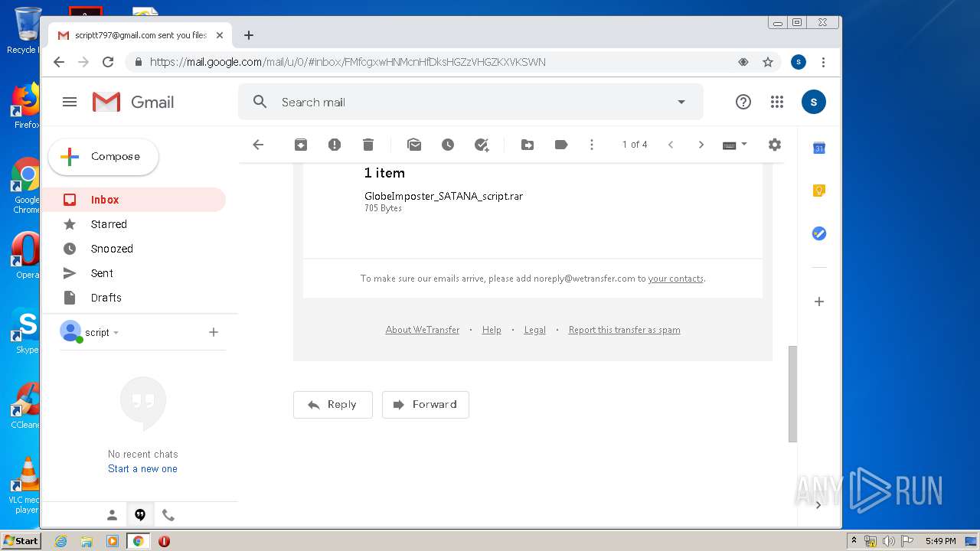Click the email vertical scrollbar
Screen dimensions: 980x551
pyautogui.click(x=792, y=393)
